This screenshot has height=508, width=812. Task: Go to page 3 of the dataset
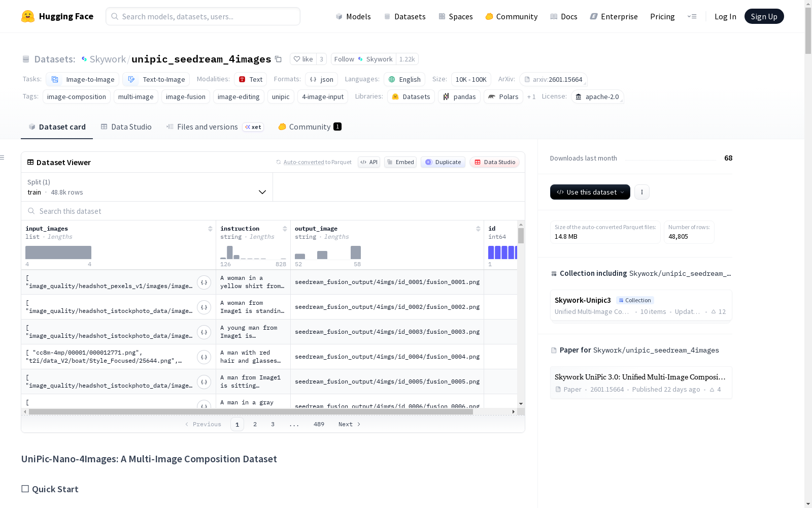273,424
